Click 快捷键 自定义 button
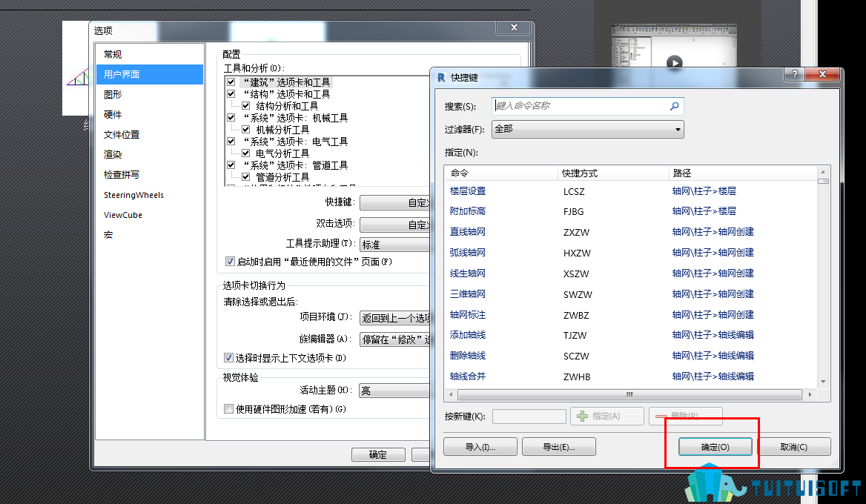 pos(394,203)
